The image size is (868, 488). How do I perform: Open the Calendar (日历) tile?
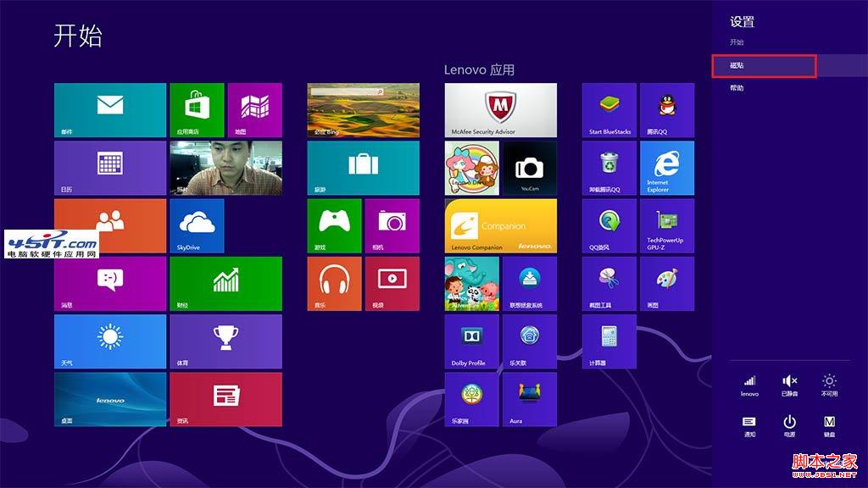pyautogui.click(x=110, y=168)
